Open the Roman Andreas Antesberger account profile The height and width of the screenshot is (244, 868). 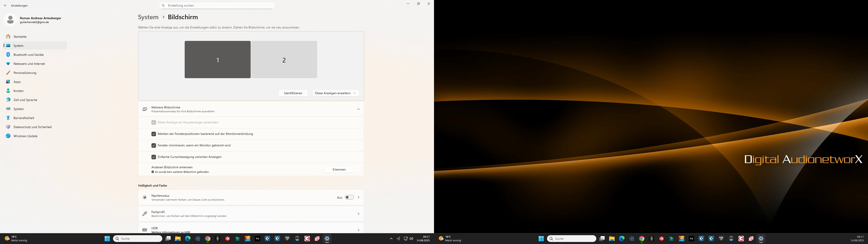pos(33,20)
